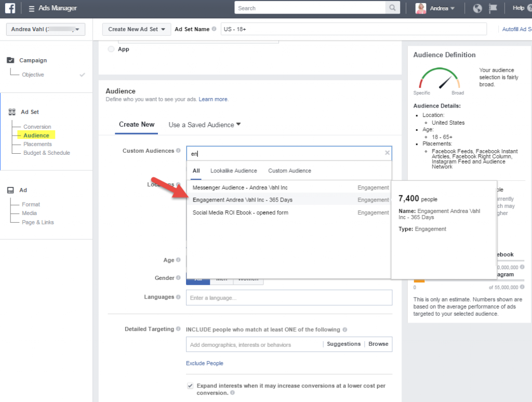The image size is (532, 402).
Task: Select Lookalike Audience filter tab
Action: pyautogui.click(x=233, y=171)
